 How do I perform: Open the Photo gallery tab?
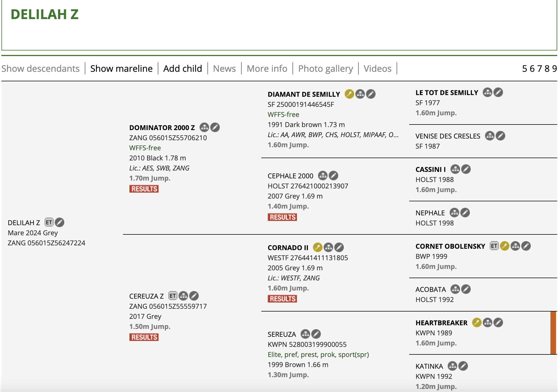coord(325,68)
